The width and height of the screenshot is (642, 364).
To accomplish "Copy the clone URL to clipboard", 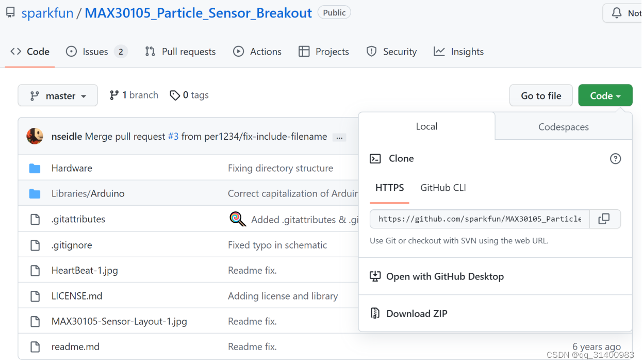I will tap(604, 219).
